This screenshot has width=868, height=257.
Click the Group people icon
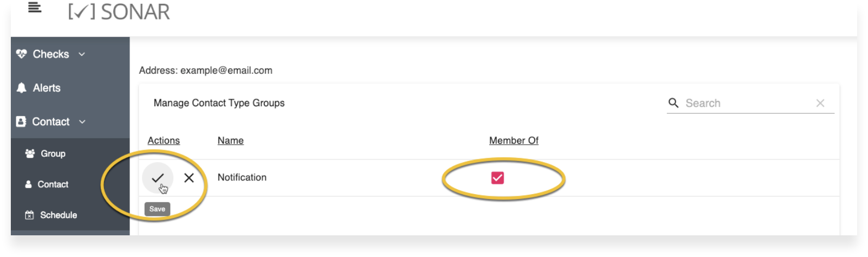pyautogui.click(x=30, y=153)
